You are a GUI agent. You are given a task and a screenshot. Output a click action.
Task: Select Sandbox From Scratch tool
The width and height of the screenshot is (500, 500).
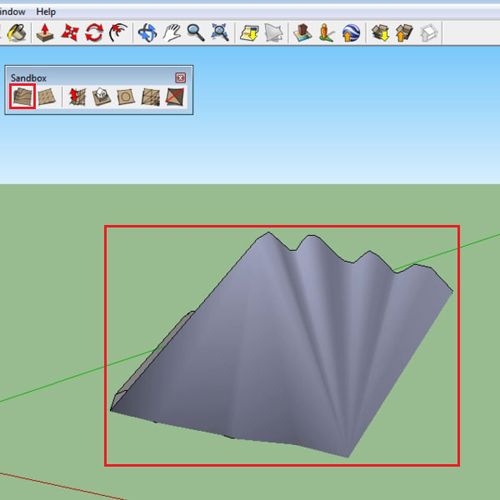(47, 97)
